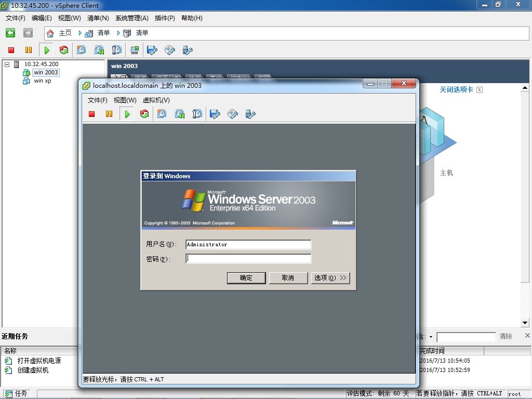Click the scroll-down arrow of right panel
Viewport: 532px width, 399px height.
click(x=525, y=323)
